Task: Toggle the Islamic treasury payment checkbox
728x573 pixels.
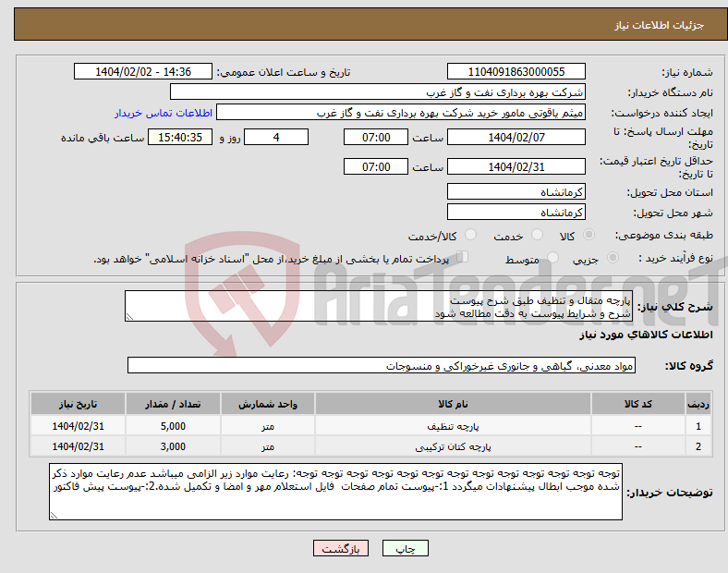Action: pos(463,257)
